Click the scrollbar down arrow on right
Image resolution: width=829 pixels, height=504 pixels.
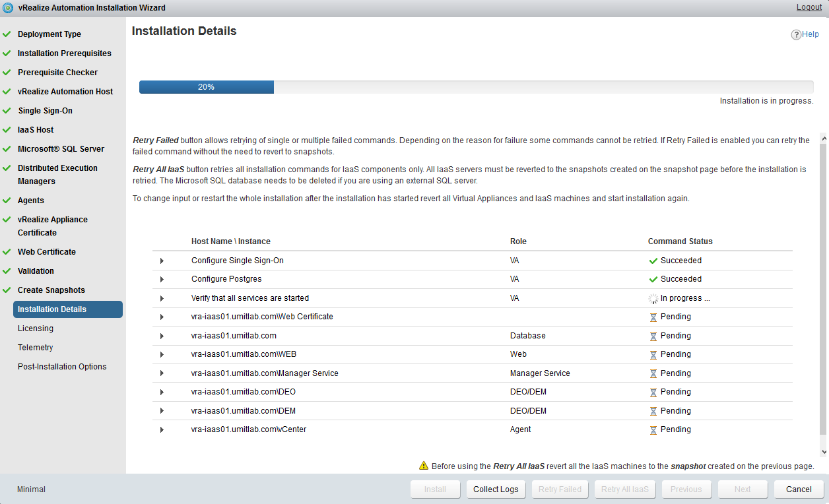click(824, 452)
